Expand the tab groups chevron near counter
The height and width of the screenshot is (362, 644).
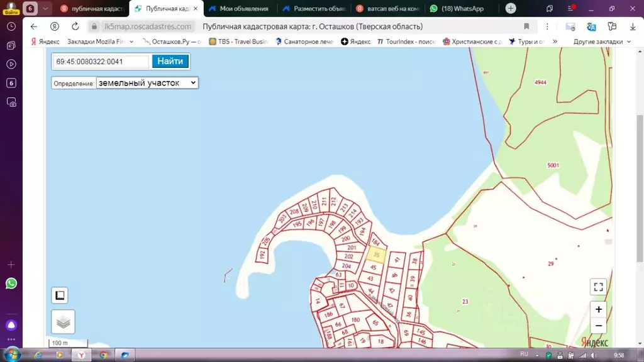click(x=45, y=8)
